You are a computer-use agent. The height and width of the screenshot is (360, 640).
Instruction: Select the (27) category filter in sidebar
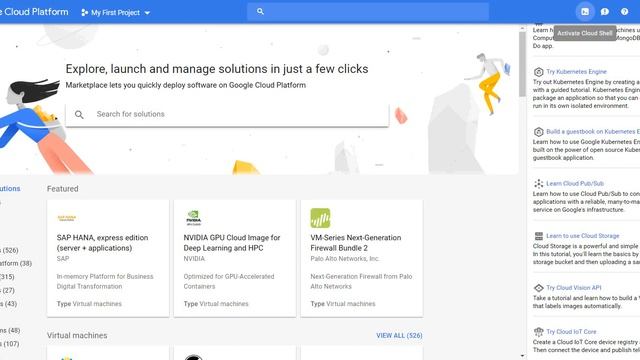[x=7, y=290]
